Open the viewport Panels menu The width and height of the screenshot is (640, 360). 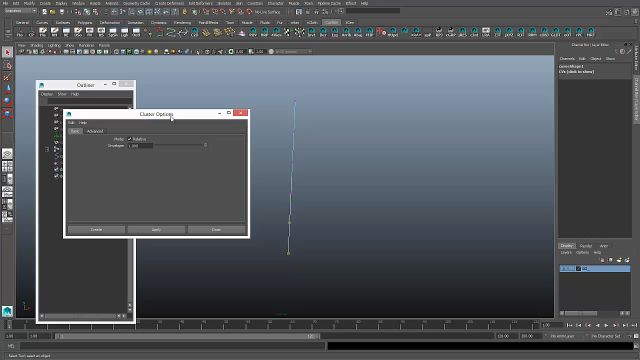click(104, 45)
